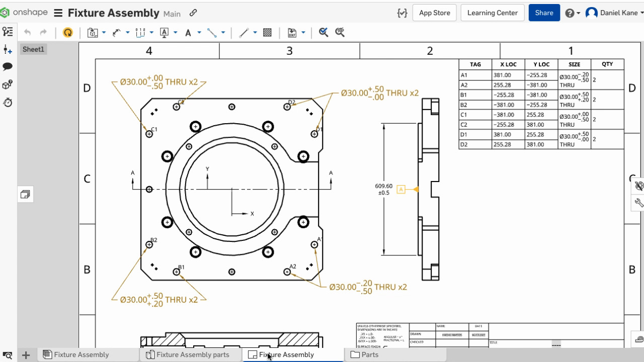
Task: Open the Learning Center
Action: pos(492,13)
